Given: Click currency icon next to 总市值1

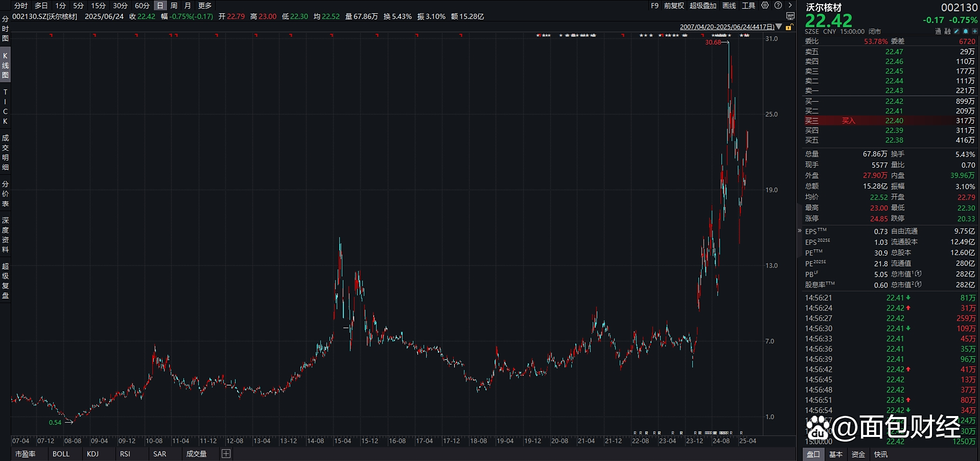Looking at the screenshot, I should coord(919,274).
